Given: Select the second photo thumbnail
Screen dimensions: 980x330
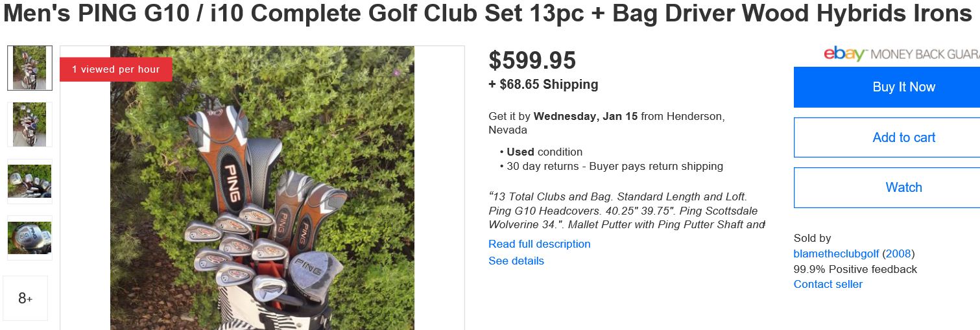Looking at the screenshot, I should tap(30, 124).
